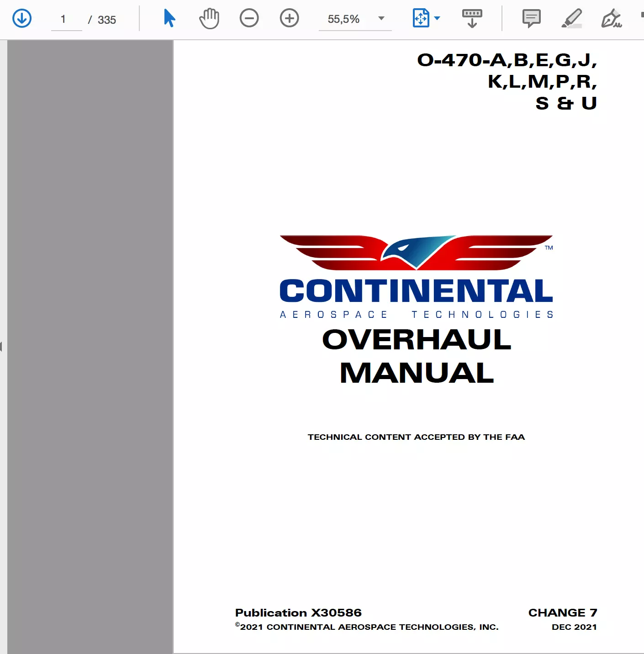
Task: Click the 'CONTINENTAL' logo wordmark
Action: [x=416, y=291]
